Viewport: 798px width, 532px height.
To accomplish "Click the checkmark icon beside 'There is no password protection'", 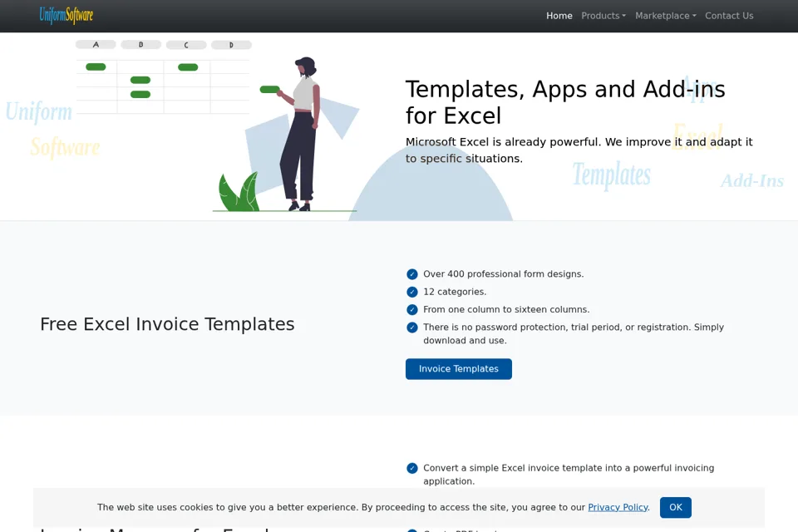I will [412, 328].
